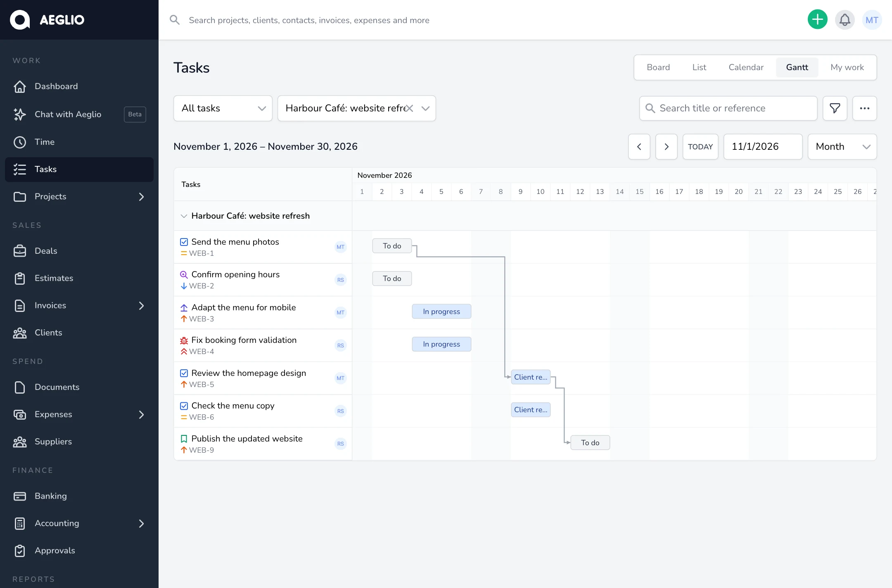The width and height of the screenshot is (892, 588).
Task: Click the 11/1/2026 date field
Action: tap(763, 146)
